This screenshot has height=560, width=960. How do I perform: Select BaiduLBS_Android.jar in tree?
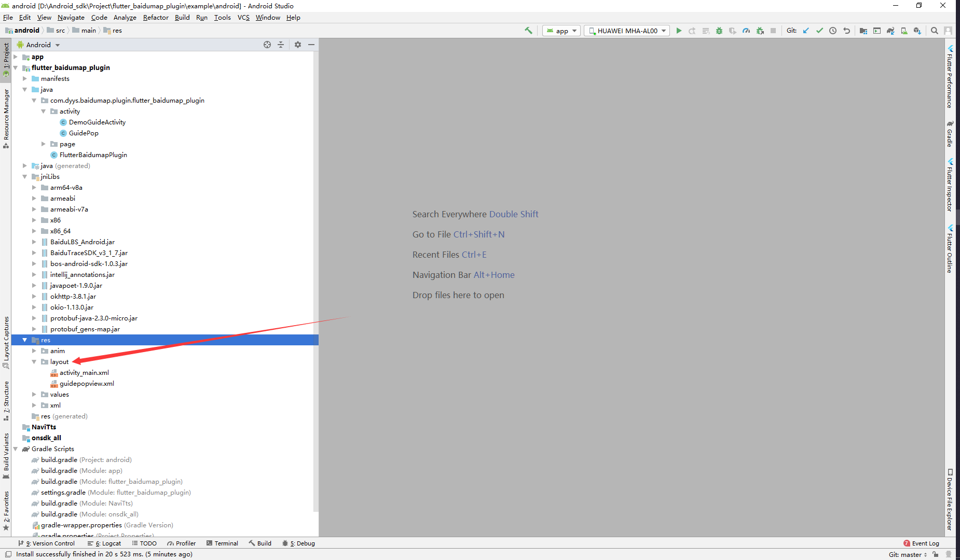tap(83, 242)
